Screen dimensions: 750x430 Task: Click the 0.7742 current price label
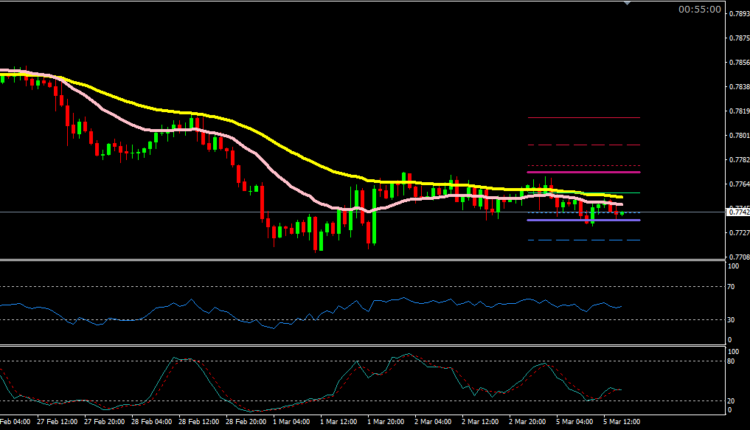(738, 212)
